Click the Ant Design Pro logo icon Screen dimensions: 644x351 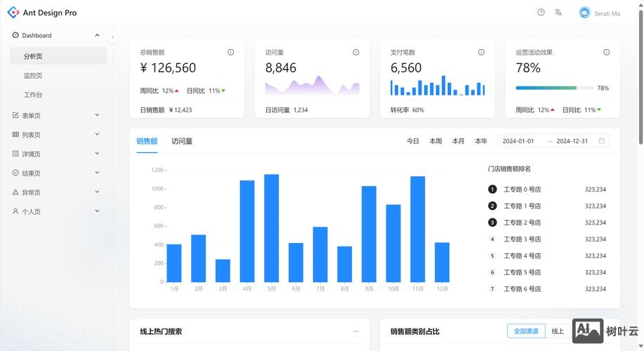13,13
